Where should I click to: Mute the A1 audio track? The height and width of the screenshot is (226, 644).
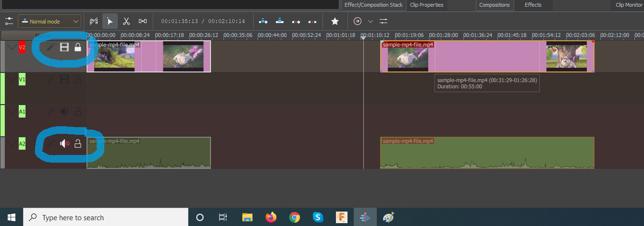(x=64, y=111)
